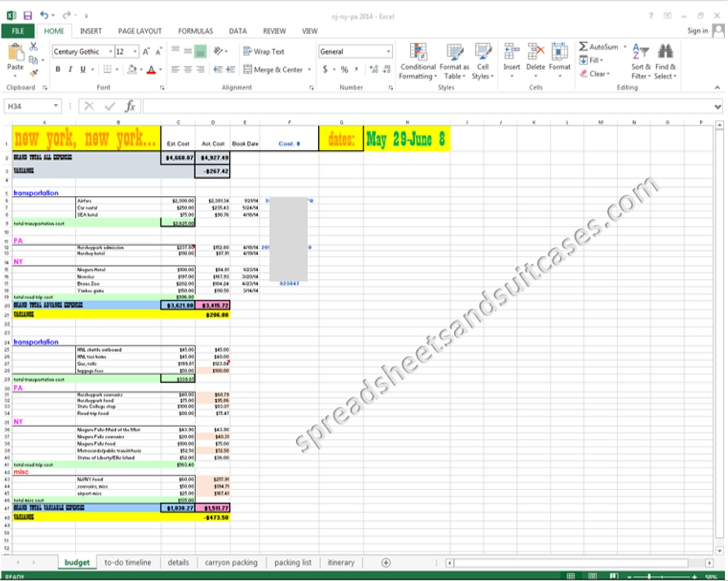Screen dimensions: 728x581
Task: Switch to the INSERT ribbon tab
Action: [x=91, y=31]
